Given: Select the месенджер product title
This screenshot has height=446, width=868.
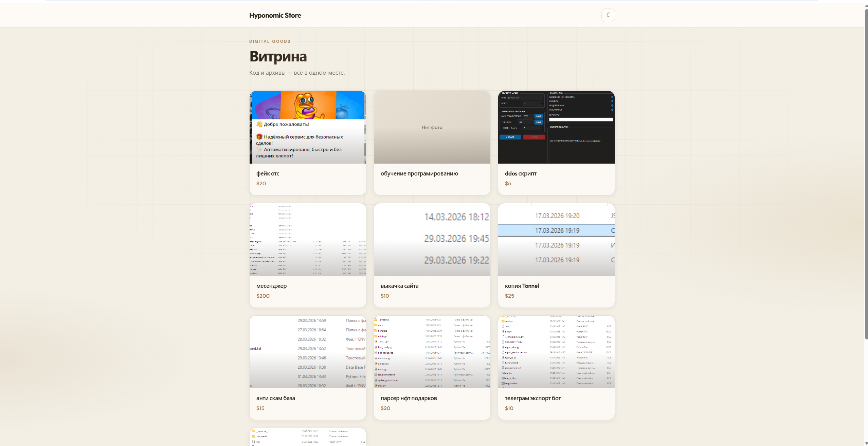Looking at the screenshot, I should coord(271,286).
